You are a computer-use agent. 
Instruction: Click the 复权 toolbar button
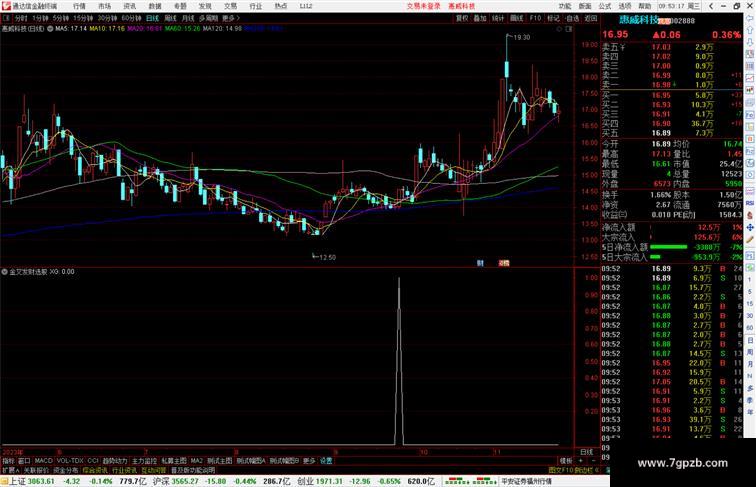(461, 18)
